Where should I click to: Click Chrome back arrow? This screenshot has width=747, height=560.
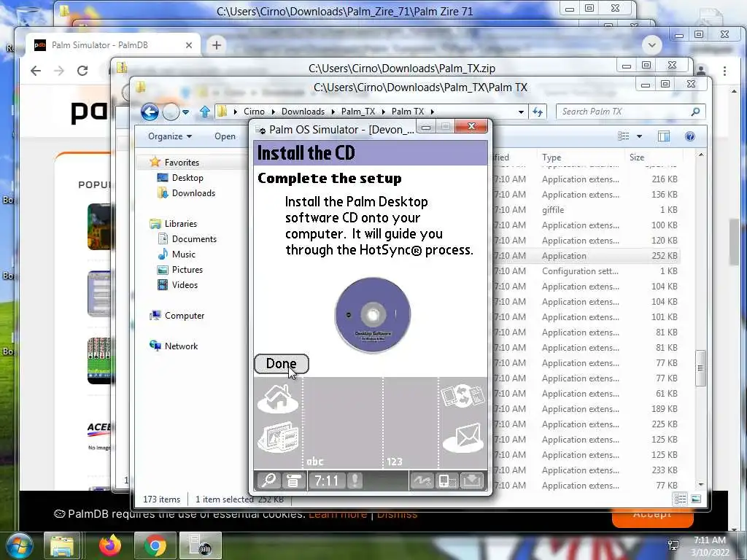[x=36, y=71]
